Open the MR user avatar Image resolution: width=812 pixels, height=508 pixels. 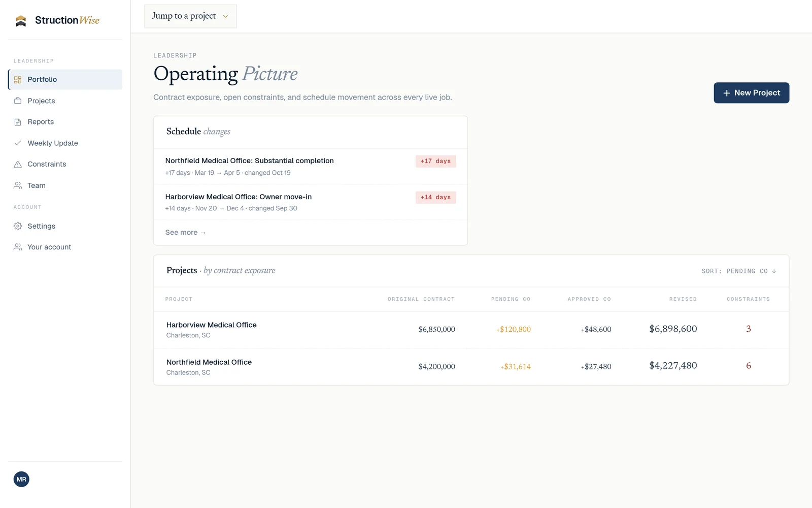(x=21, y=479)
